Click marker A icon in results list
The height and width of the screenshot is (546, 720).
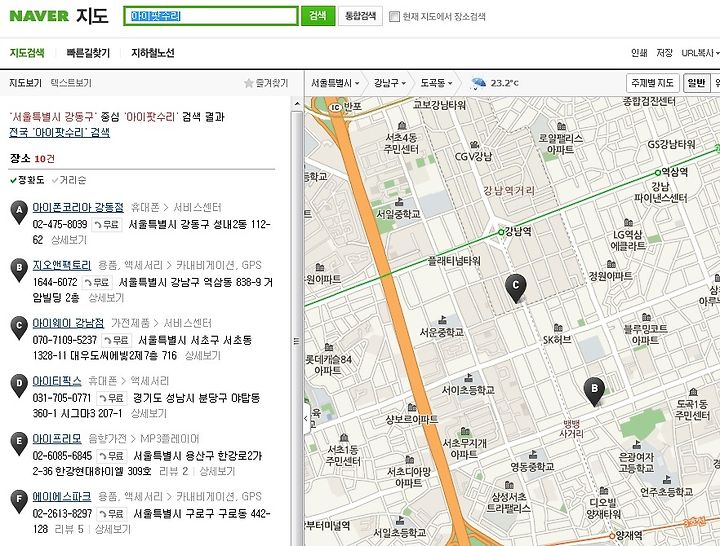point(19,212)
